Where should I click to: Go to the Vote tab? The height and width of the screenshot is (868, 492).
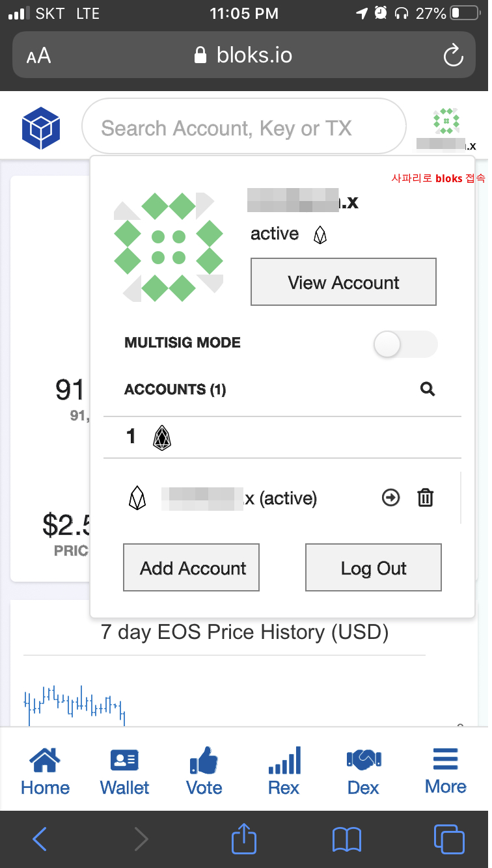[x=204, y=771]
